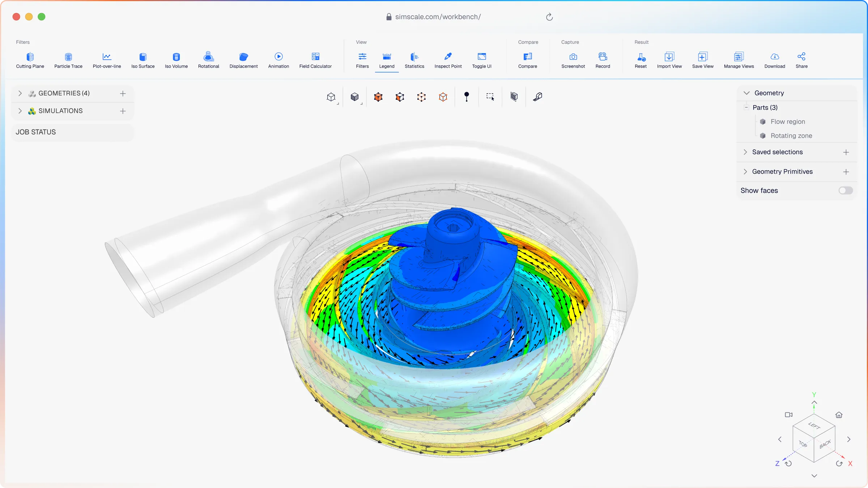Activate the orange outlined cube selection
Viewport: 868px width, 488px height.
(443, 97)
